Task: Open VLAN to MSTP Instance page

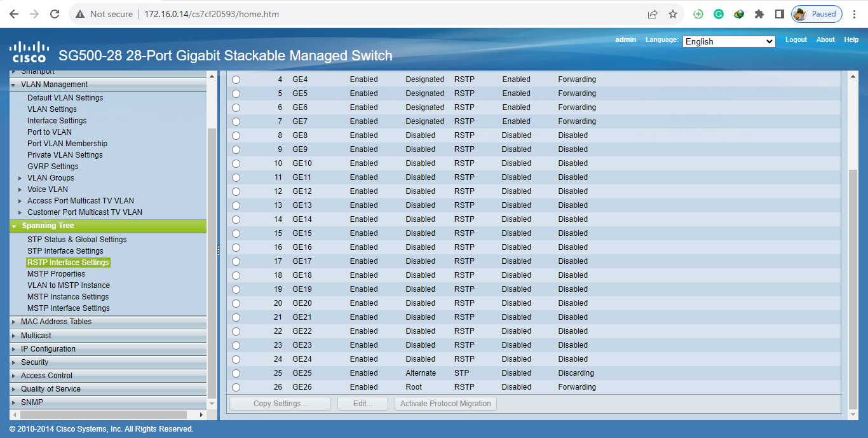Action: point(69,285)
